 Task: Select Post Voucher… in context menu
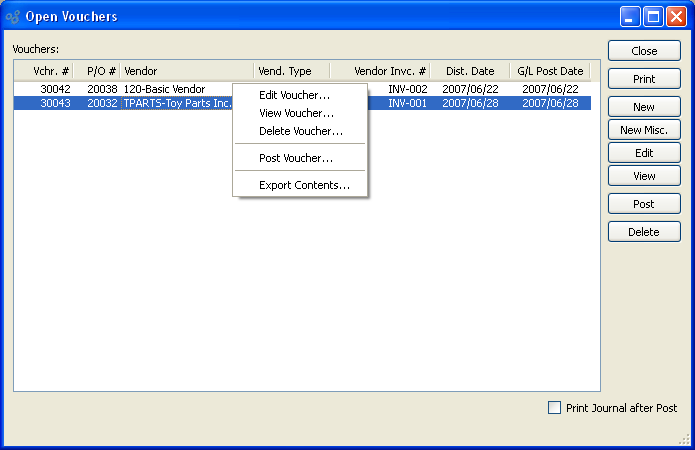300,158
